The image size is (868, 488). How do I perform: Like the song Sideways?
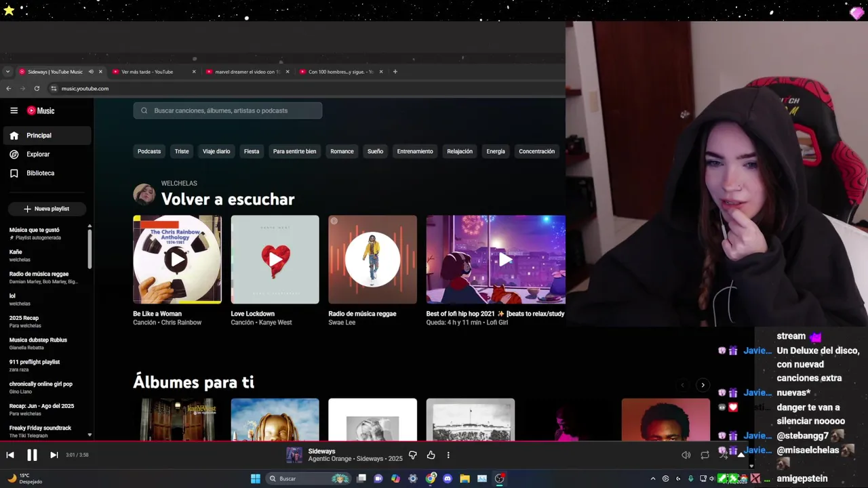pos(431,455)
